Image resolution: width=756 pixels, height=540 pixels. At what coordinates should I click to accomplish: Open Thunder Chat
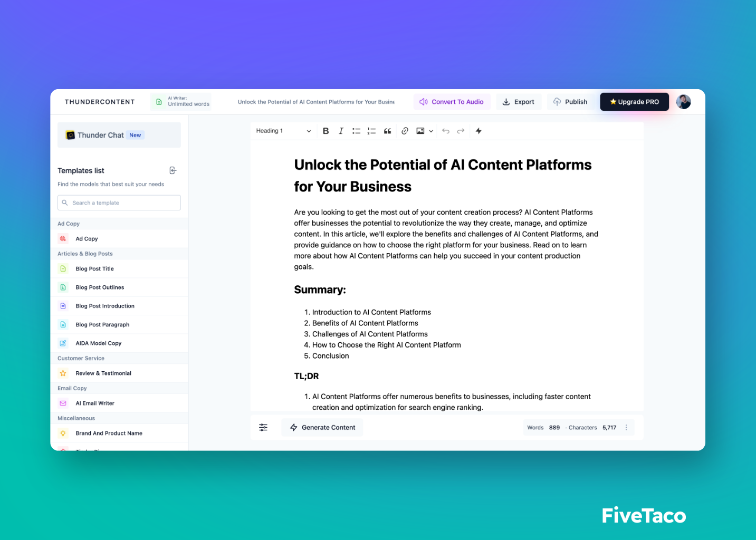[x=119, y=135]
